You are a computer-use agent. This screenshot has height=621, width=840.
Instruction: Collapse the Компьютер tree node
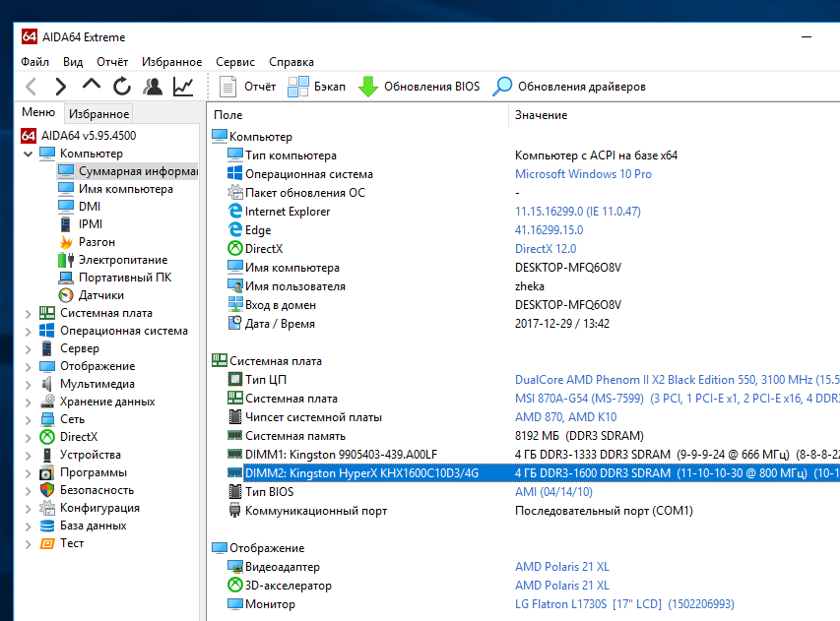(28, 154)
